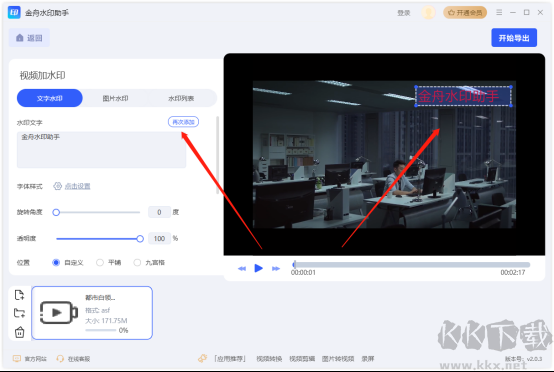This screenshot has height=372, width=554.
Task: Click the rewind playback icon
Action: 242,268
